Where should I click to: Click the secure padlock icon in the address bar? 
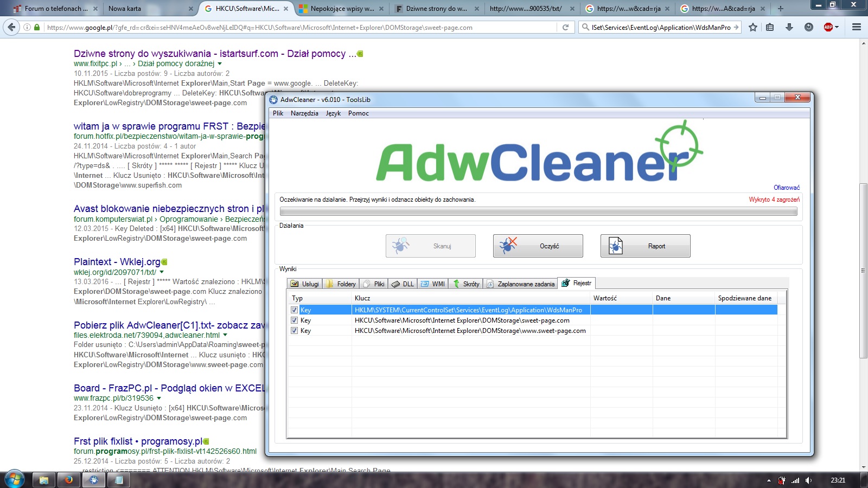[37, 27]
